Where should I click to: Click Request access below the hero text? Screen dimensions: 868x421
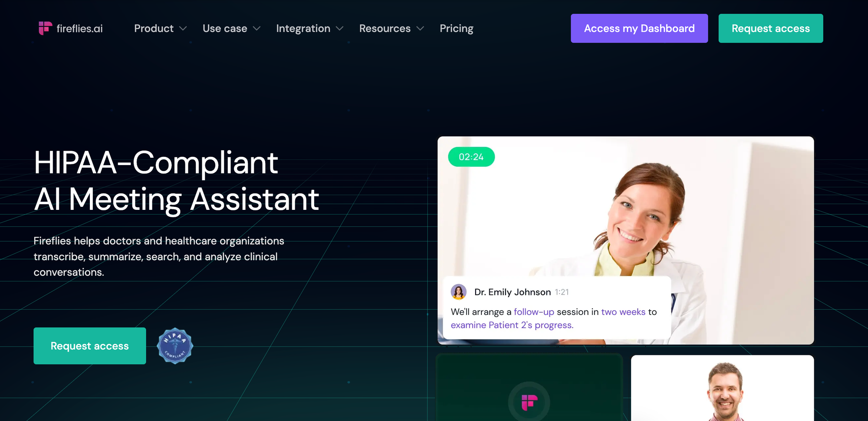[89, 346]
